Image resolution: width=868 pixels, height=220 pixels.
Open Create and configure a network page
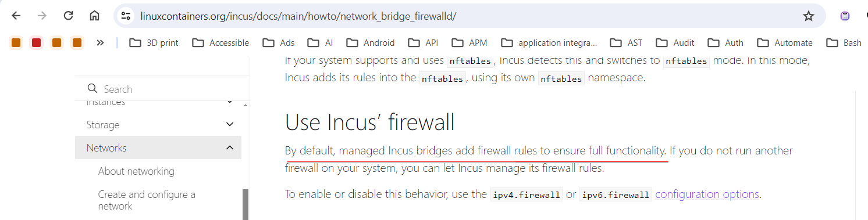(x=147, y=200)
